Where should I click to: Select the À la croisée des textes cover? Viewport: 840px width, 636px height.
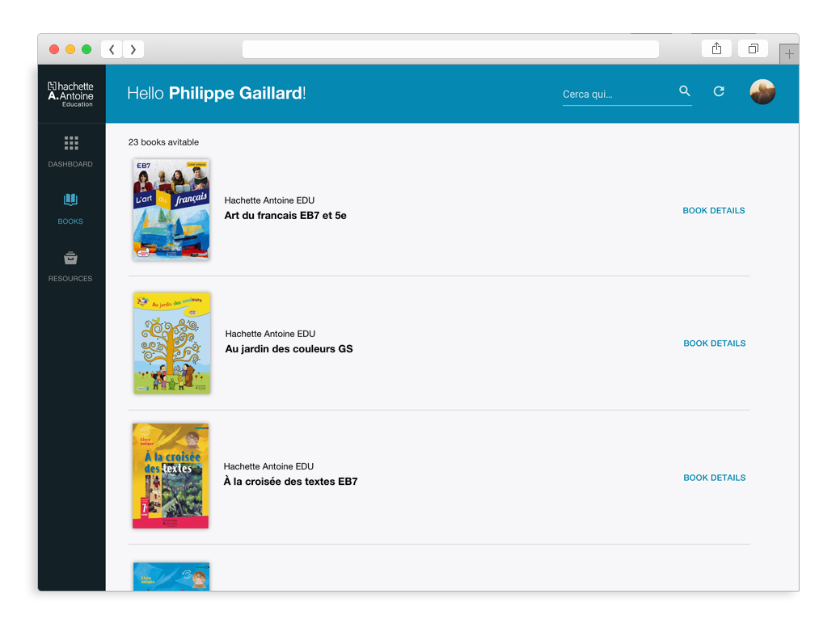coord(170,475)
